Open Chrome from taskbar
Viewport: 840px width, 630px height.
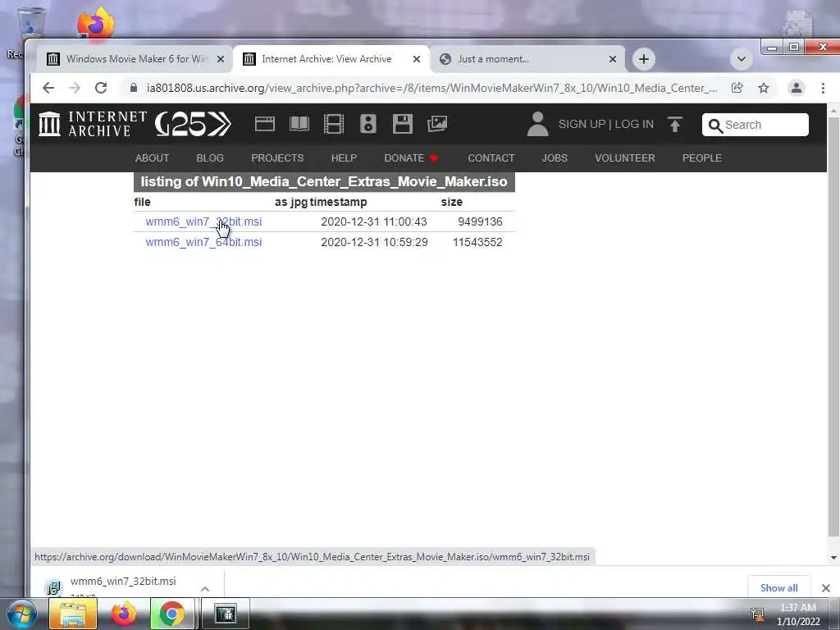(171, 614)
